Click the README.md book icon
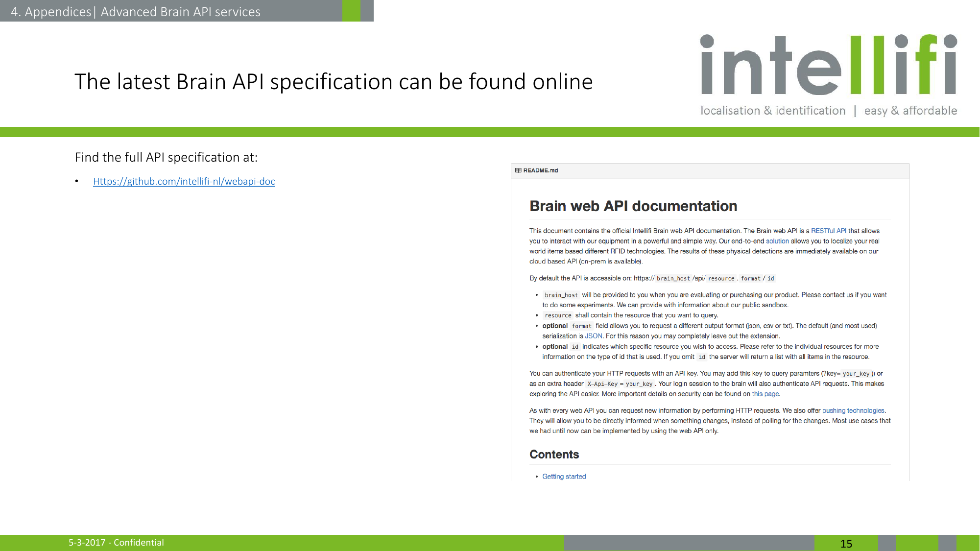The height and width of the screenshot is (551, 980). (x=518, y=170)
